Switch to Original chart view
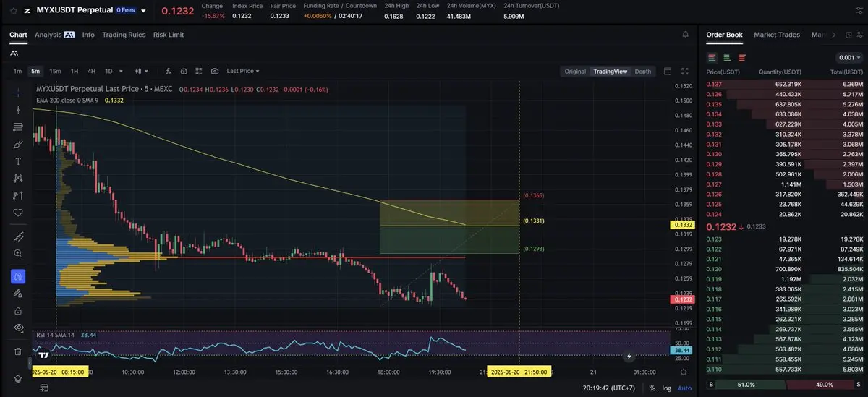868x397 pixels. coord(575,72)
